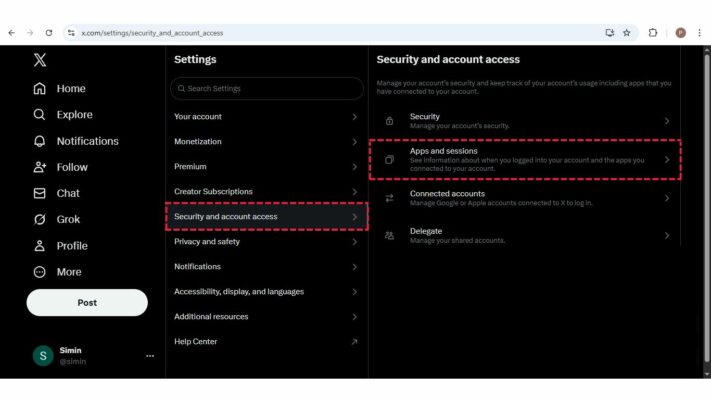Viewport: 711px width, 400px height.
Task: Select Privacy and safety item
Action: click(267, 242)
